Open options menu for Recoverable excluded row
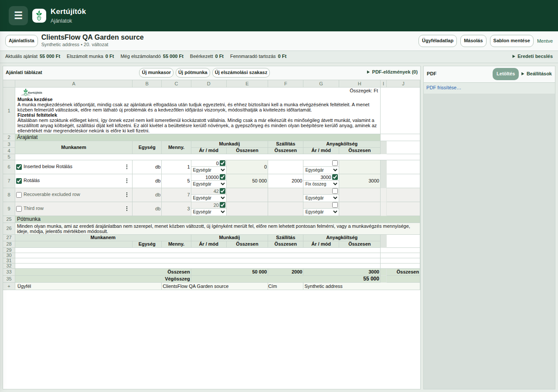This screenshot has height=392, width=558. [127, 195]
